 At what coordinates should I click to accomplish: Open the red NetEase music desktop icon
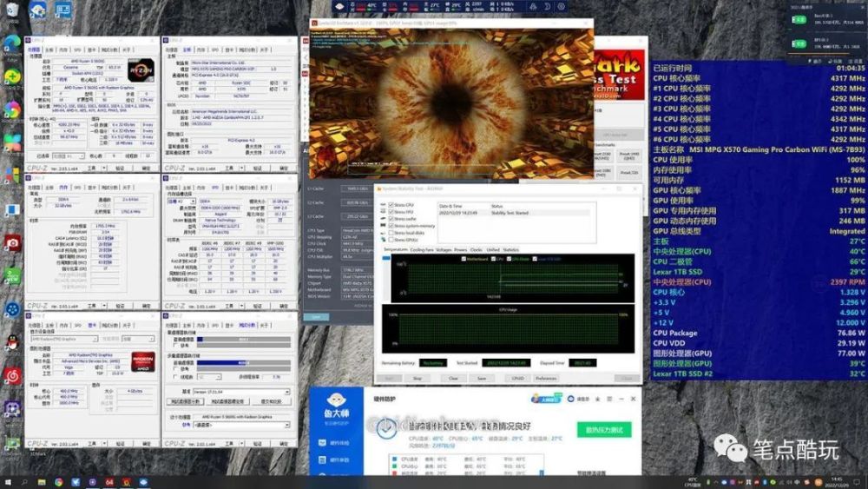click(12, 377)
